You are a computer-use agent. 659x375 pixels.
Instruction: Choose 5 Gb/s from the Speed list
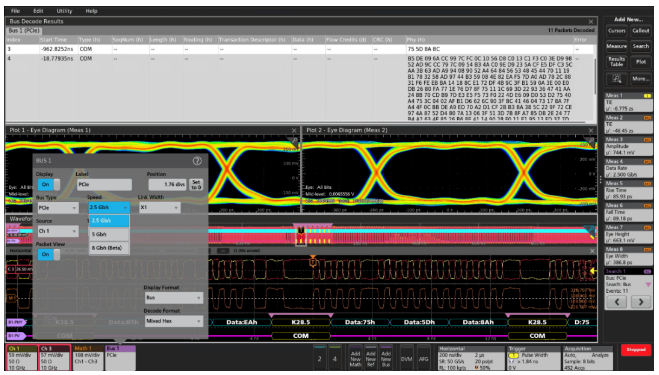tap(109, 234)
